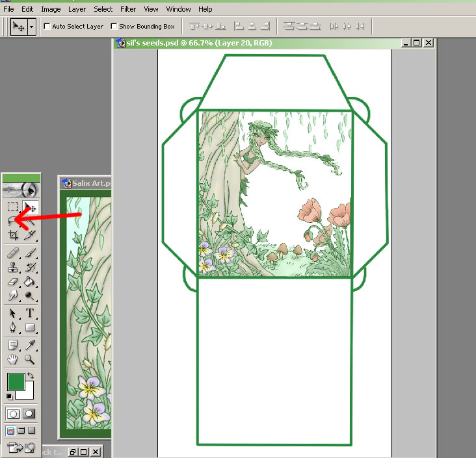Select the Eraser tool
The image size is (476, 458).
(x=13, y=282)
